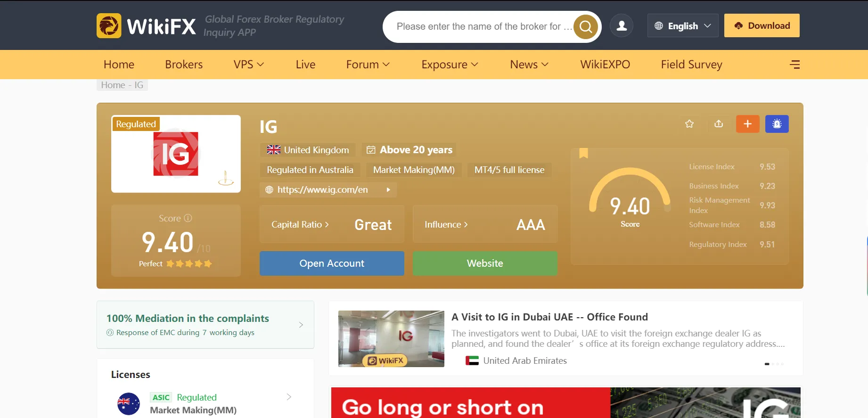Screen dimensions: 868x418
Task: Click Home in the breadcrumb
Action: 113,85
